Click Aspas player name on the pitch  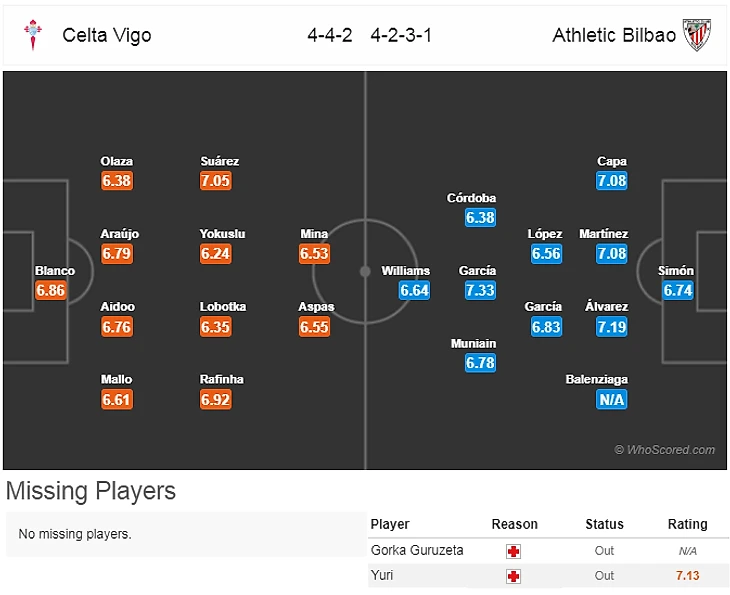(x=316, y=307)
